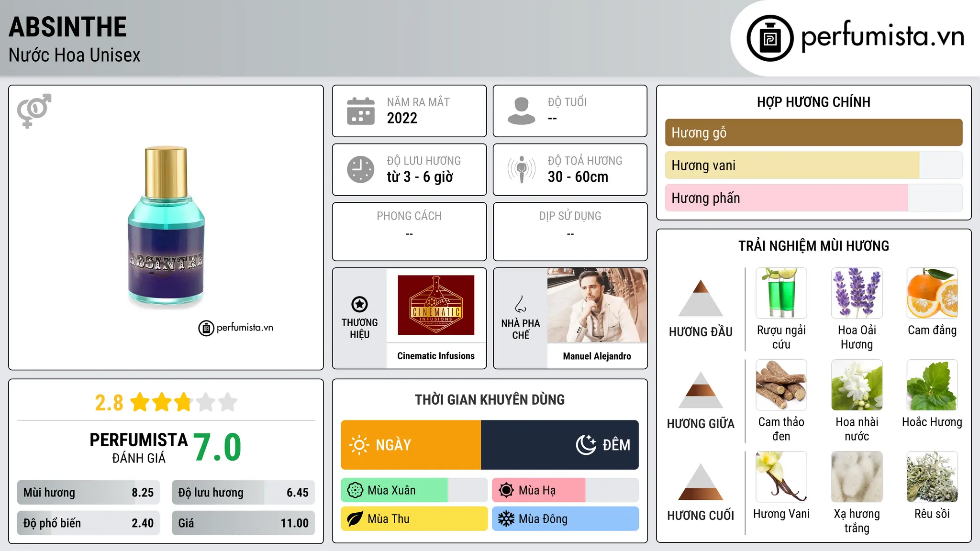Click the perfumista.vn bottle logo icon

pyautogui.click(x=770, y=38)
